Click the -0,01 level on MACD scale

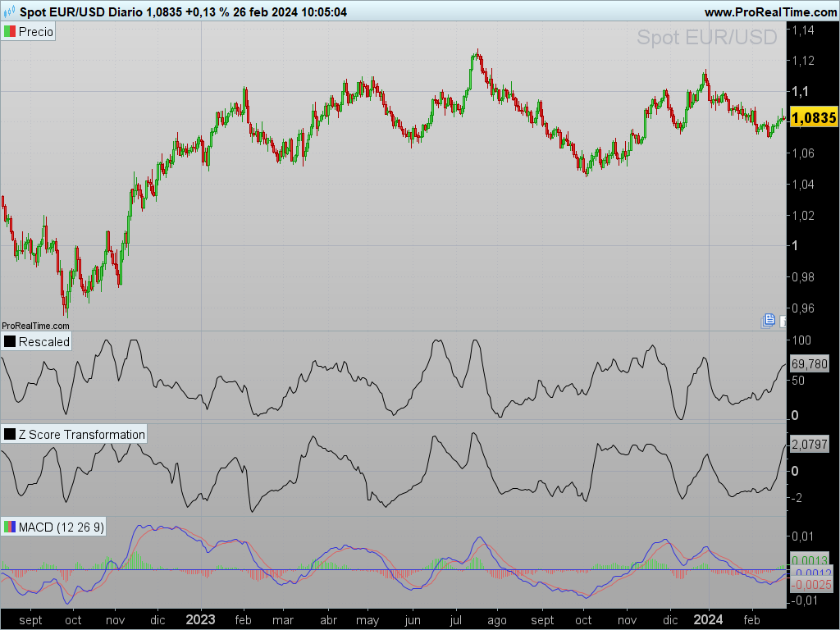coord(804,600)
